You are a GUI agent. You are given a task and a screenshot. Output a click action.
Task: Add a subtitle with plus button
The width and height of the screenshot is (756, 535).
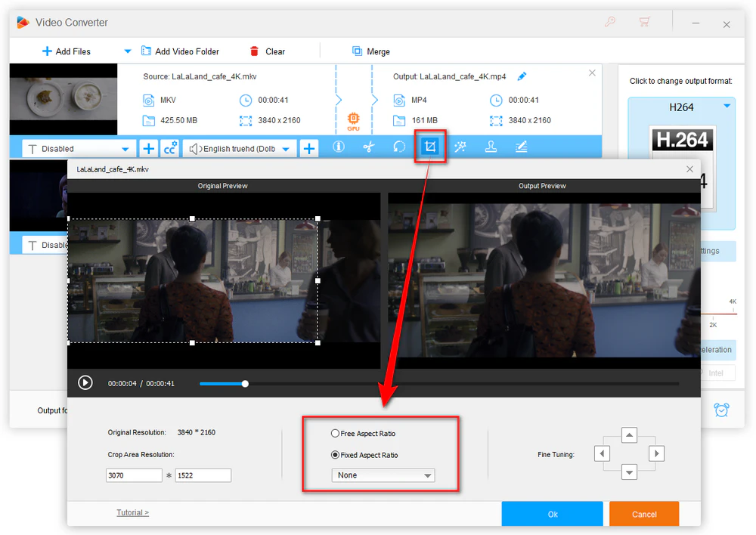[x=149, y=148]
